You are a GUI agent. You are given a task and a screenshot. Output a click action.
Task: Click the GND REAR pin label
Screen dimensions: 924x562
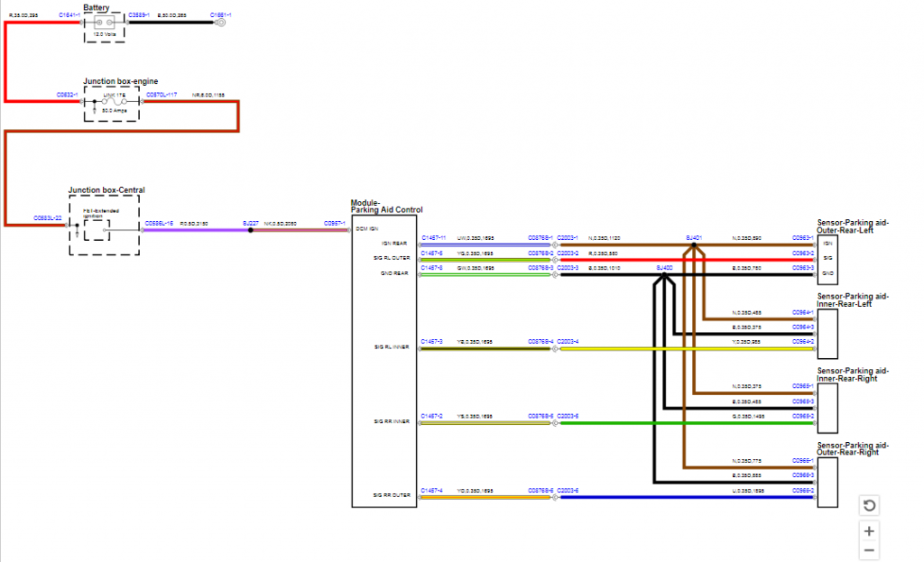[394, 273]
